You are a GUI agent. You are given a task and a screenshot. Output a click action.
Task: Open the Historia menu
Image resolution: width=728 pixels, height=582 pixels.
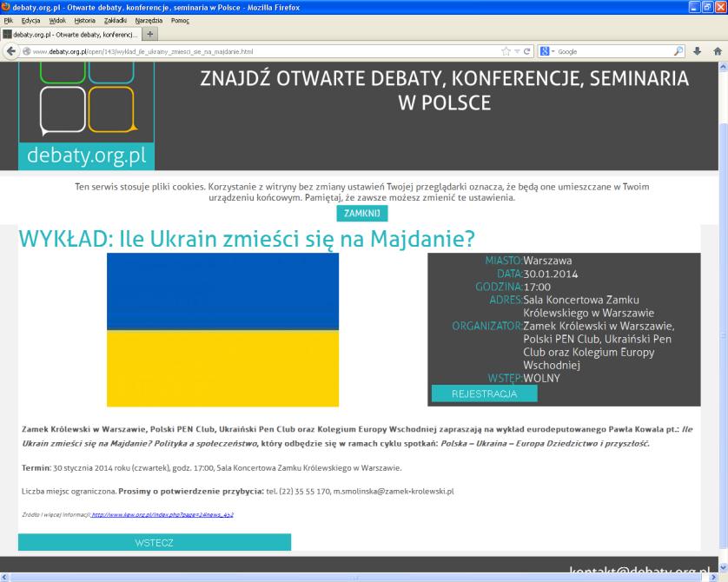(x=84, y=21)
